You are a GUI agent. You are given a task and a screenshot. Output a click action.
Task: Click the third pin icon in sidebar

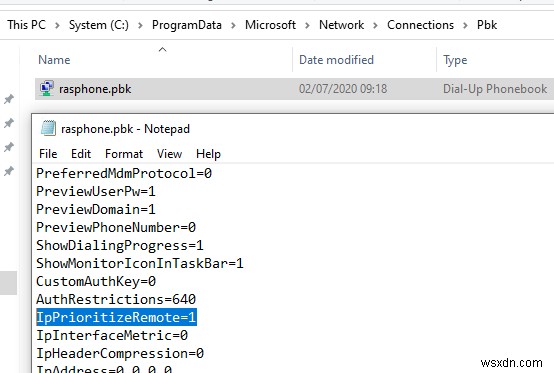tap(9, 147)
